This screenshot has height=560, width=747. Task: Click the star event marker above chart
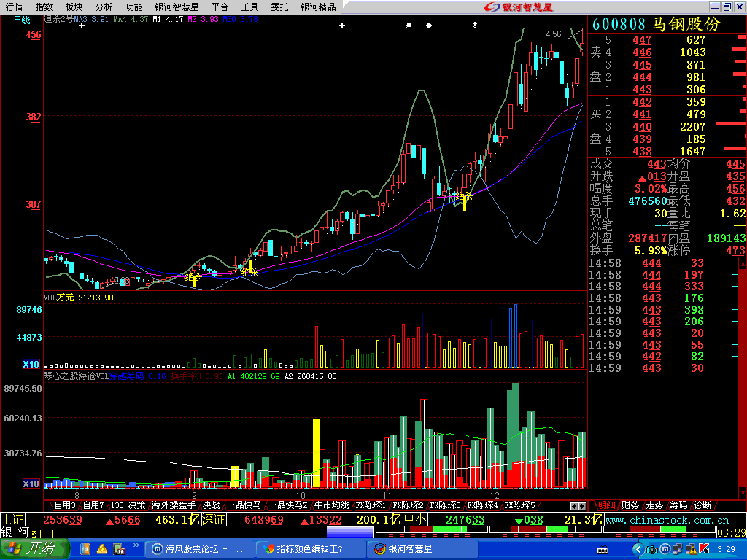(409, 26)
